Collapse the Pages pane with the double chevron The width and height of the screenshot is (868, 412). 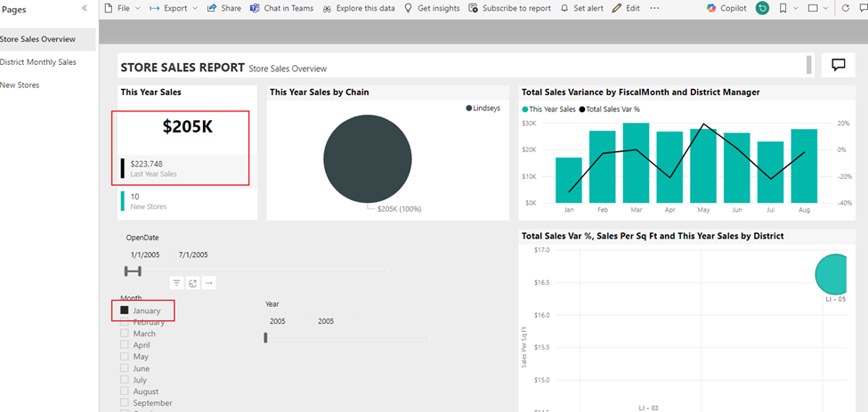(x=85, y=8)
